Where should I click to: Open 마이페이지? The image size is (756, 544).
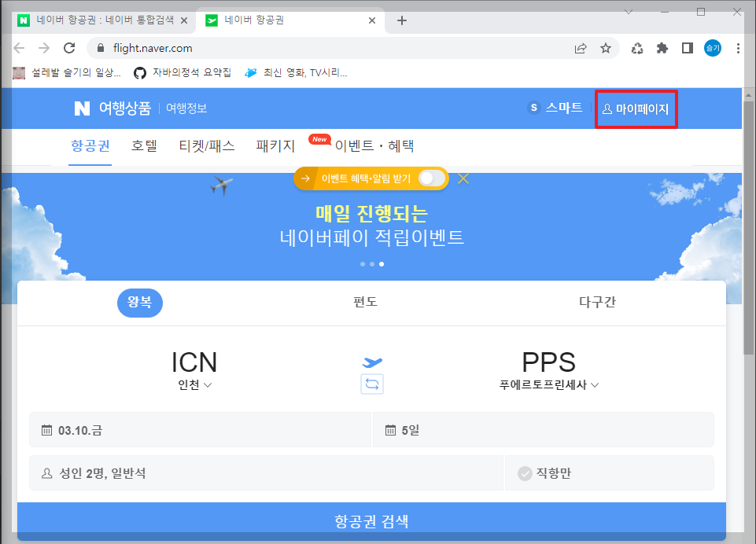click(x=636, y=109)
